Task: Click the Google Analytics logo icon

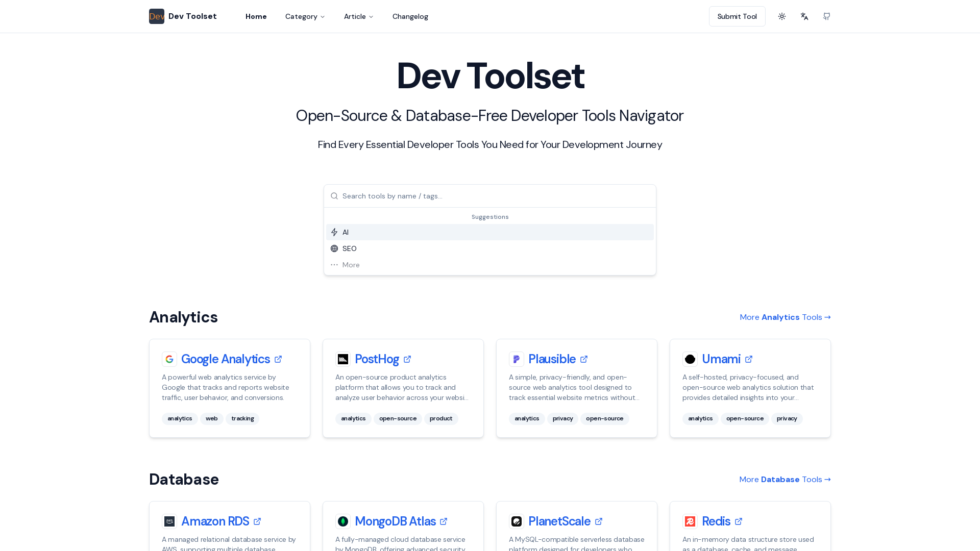Action: click(x=169, y=359)
